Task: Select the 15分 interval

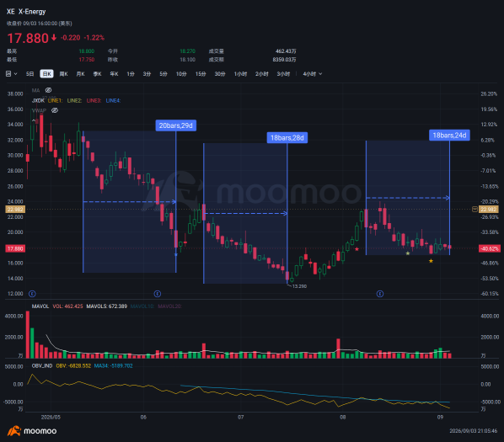Action: [201, 74]
